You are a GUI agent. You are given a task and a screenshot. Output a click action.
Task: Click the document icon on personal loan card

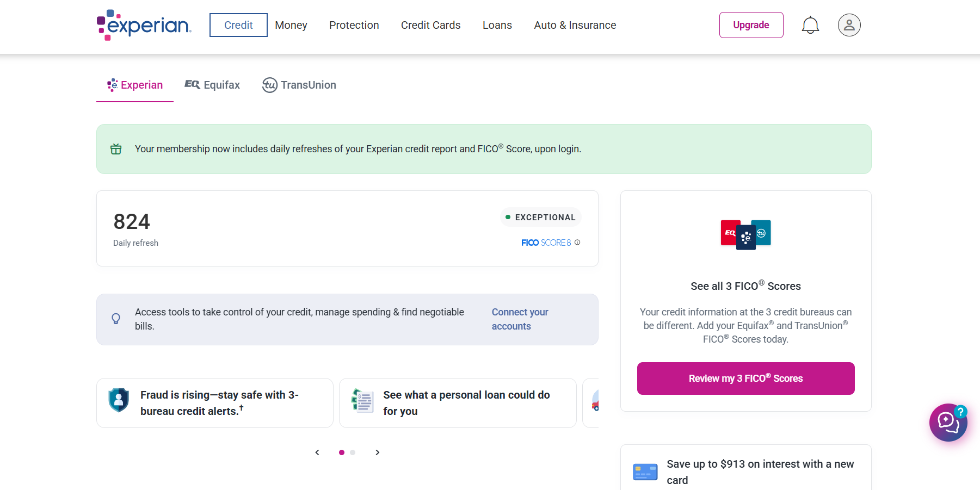click(362, 401)
